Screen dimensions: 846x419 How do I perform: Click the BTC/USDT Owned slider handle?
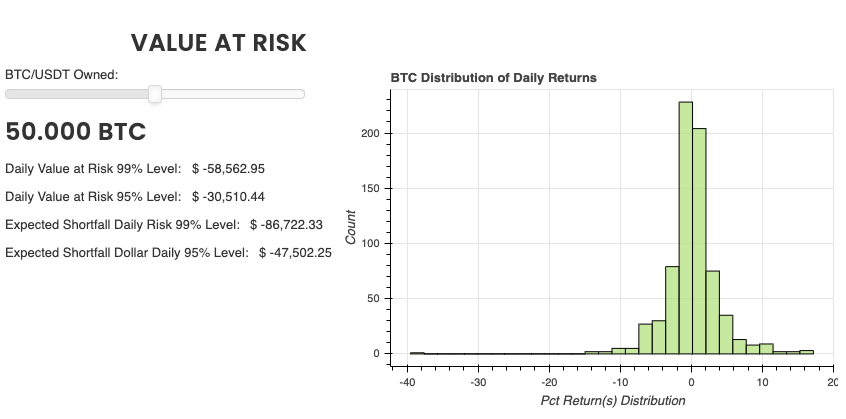(155, 94)
